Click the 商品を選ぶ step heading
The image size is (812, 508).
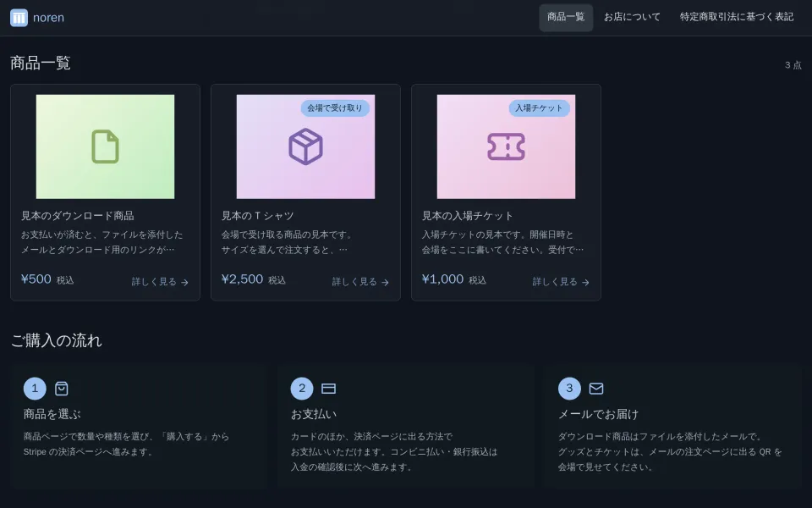pyautogui.click(x=52, y=414)
